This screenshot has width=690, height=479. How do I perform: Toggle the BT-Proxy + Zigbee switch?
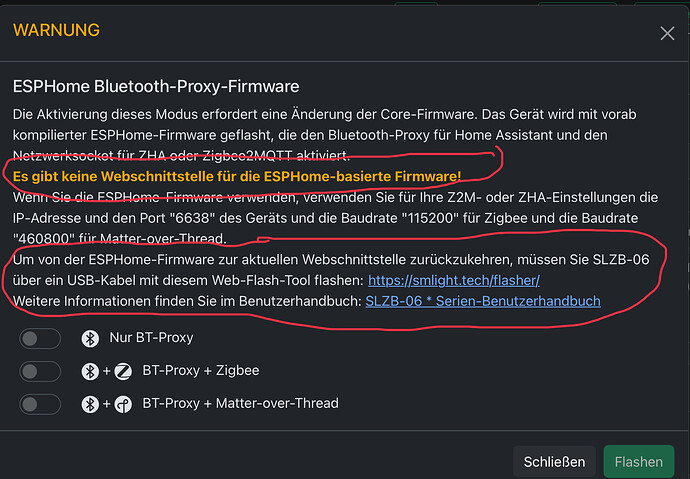tap(41, 371)
